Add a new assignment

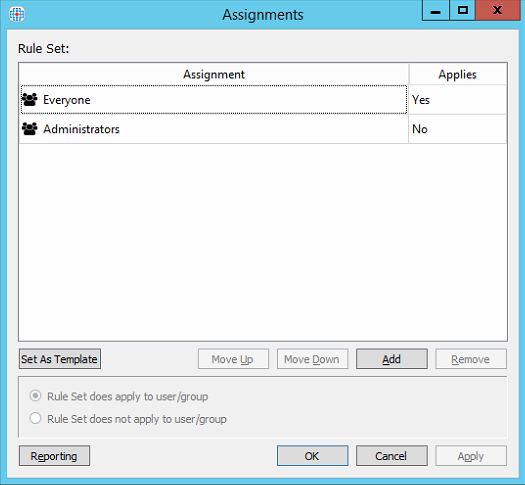(x=391, y=359)
